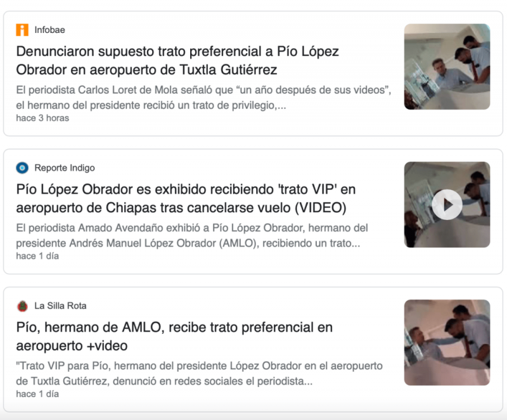Image resolution: width=507 pixels, height=420 pixels.
Task: Open headline 'Pío, hermano de AMLO'
Action: coord(174,336)
